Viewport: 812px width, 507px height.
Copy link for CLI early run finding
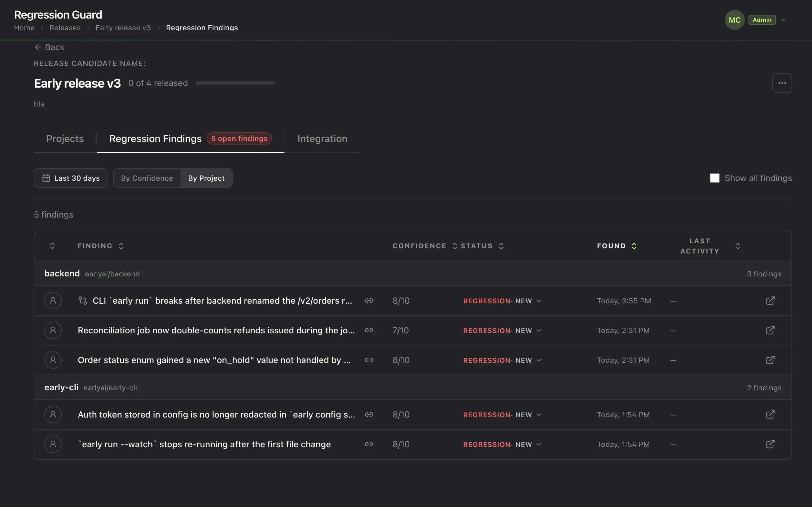pos(369,301)
